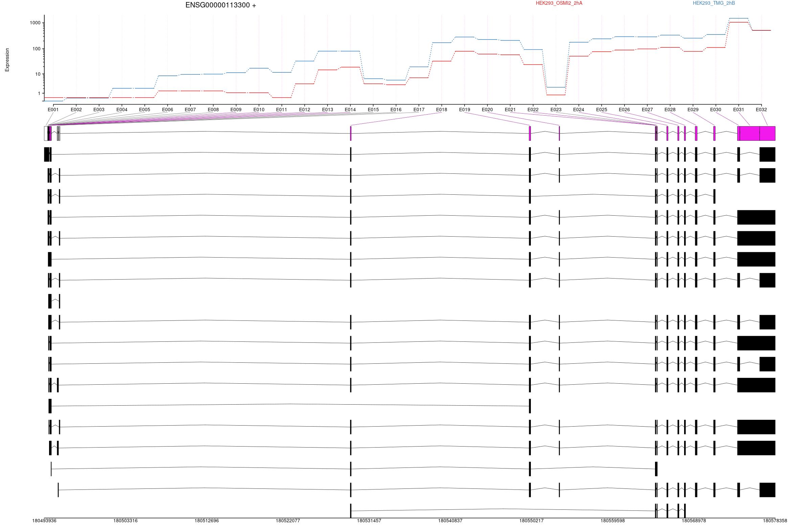The width and height of the screenshot is (812, 527).
Task: Click genomic coordinate 180568978
Action: (694, 521)
